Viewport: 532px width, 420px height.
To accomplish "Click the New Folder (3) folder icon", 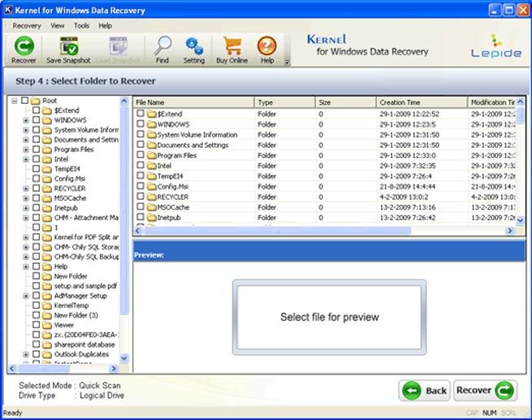I will click(x=47, y=315).
